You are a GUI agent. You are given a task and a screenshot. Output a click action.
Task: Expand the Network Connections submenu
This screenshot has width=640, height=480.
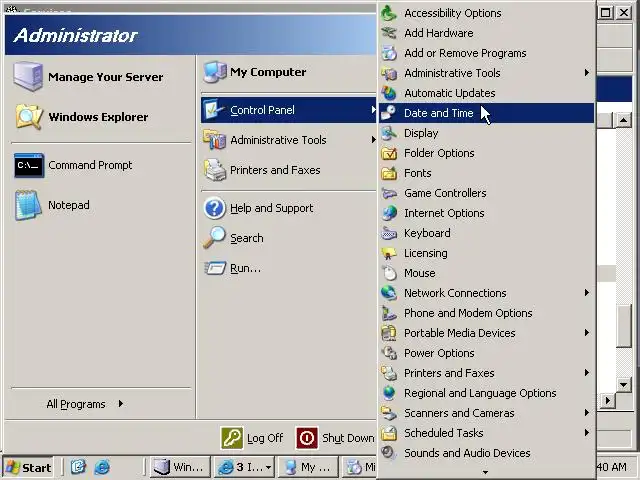[x=587, y=293]
